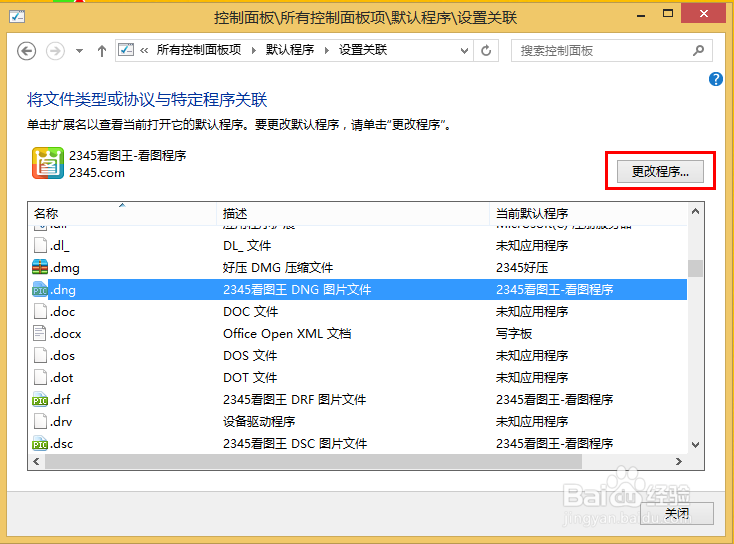The width and height of the screenshot is (734, 544).
Task: Click the search control panel field
Action: [x=611, y=51]
